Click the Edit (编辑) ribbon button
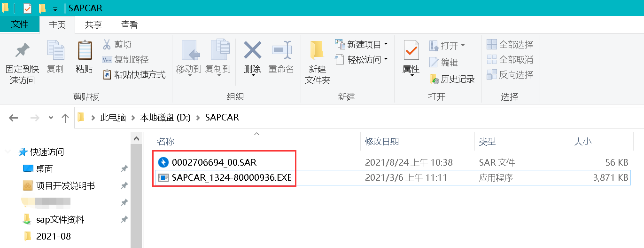Screen dimensions: 644x248 coord(444,62)
